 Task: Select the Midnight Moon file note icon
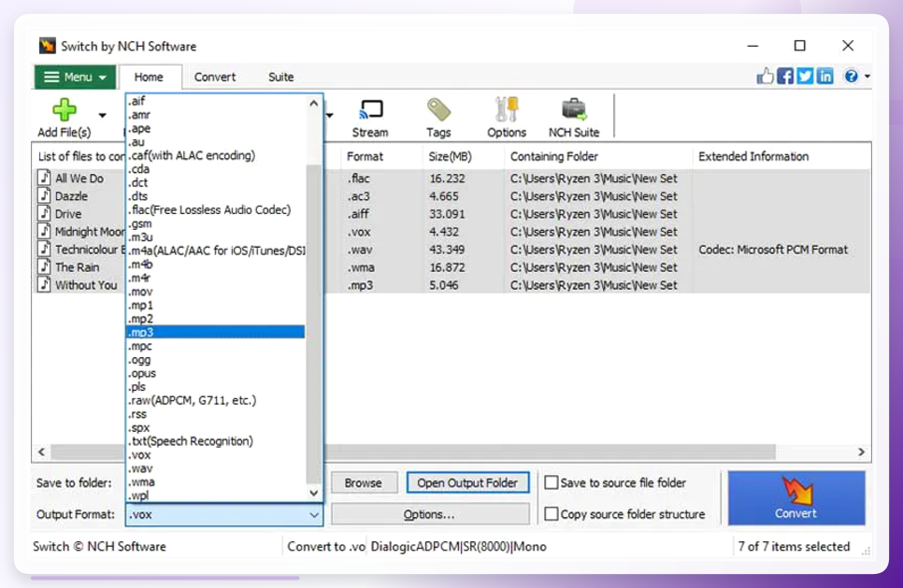pyautogui.click(x=44, y=231)
